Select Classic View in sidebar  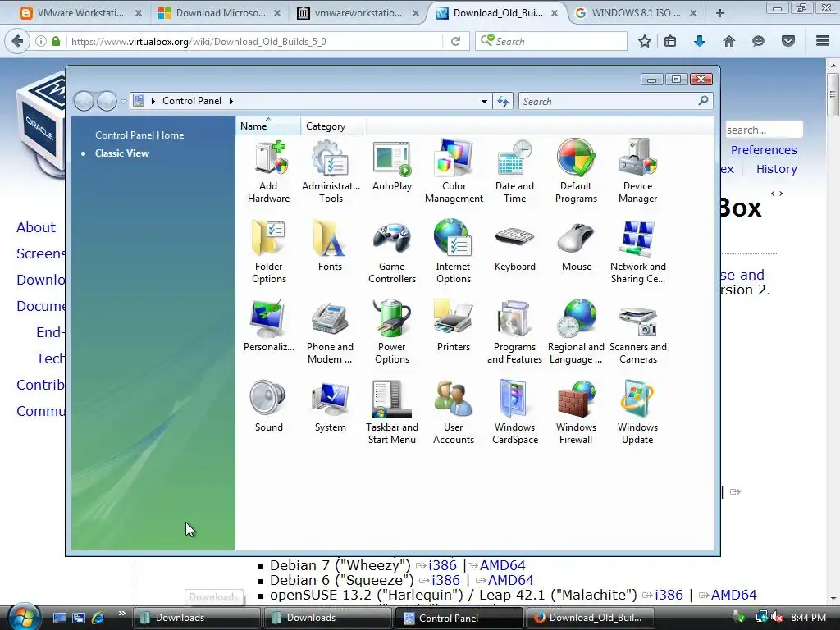tap(122, 153)
